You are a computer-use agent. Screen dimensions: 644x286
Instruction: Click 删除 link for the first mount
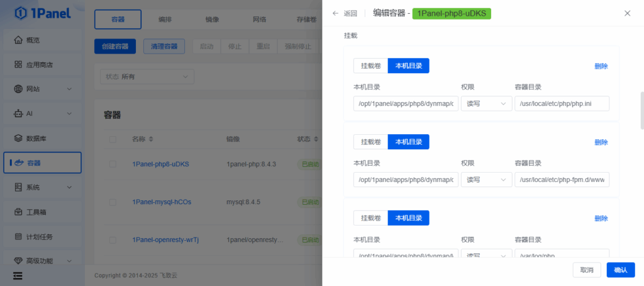pos(601,66)
